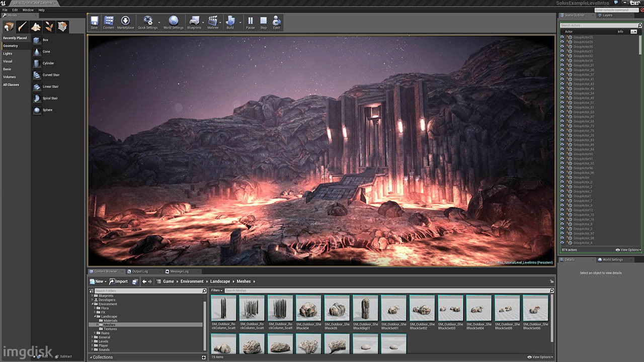Viewport: 644px width, 362px height.
Task: Toggle lock icon in Content Browser
Action: click(x=552, y=282)
